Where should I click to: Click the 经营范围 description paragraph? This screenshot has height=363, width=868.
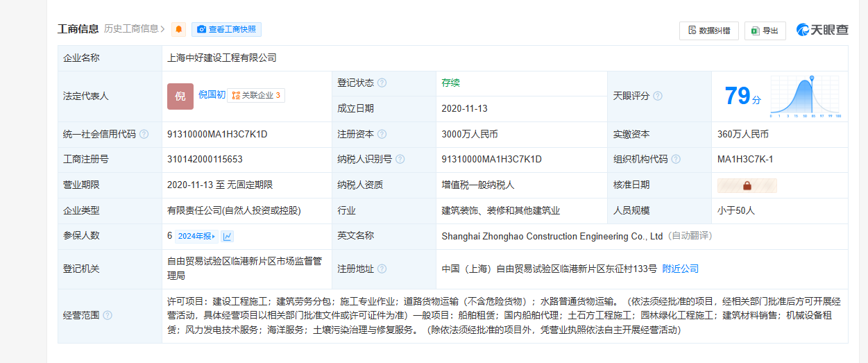(x=504, y=316)
